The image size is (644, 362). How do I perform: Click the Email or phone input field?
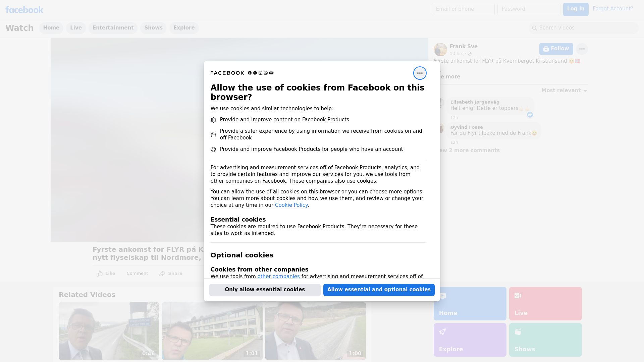[x=463, y=9]
